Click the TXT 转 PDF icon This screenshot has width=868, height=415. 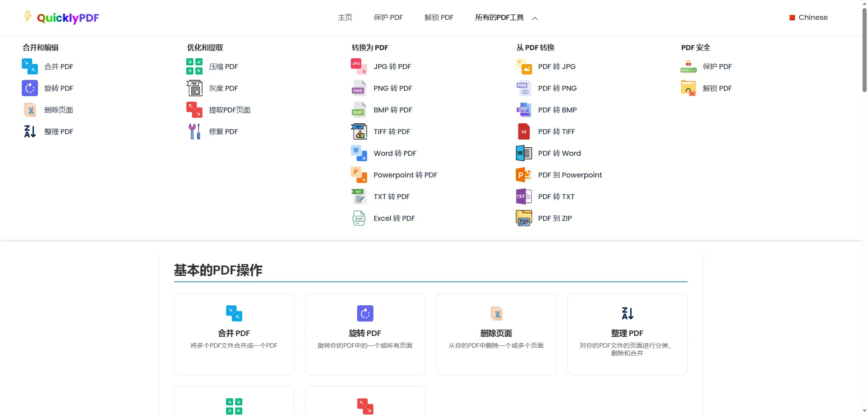359,196
